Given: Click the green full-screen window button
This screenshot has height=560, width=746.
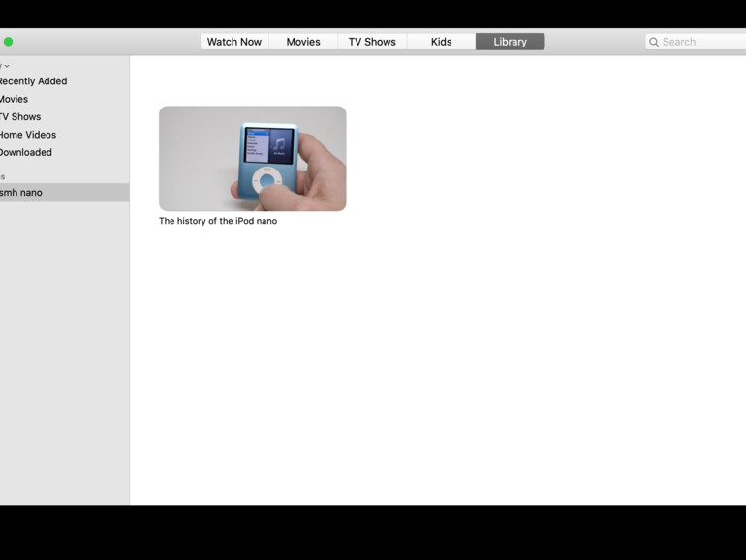Looking at the screenshot, I should [8, 42].
